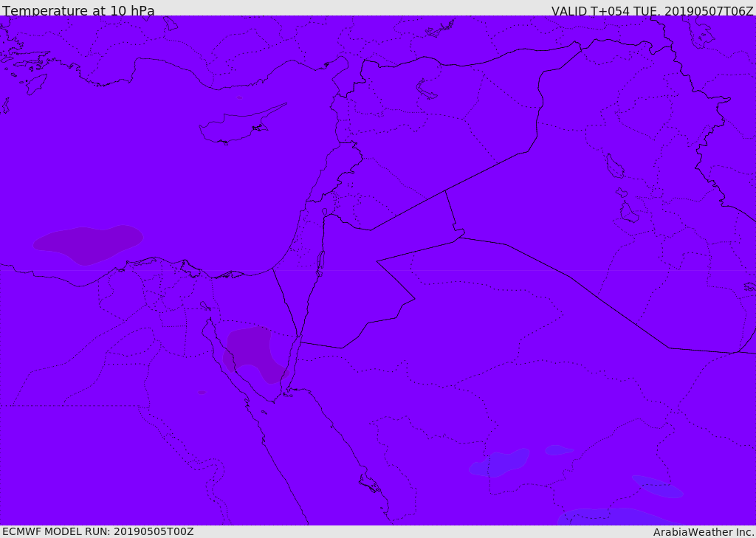Click the 'VALID T+054 TUE. 20190507T06Z' label
756x538 pixels.
653,10
